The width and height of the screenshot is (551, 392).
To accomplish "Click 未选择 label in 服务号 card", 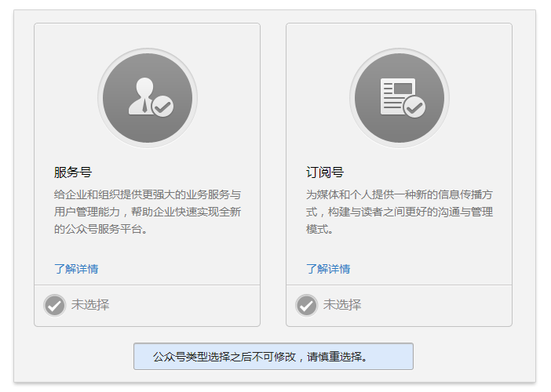I will point(90,305).
